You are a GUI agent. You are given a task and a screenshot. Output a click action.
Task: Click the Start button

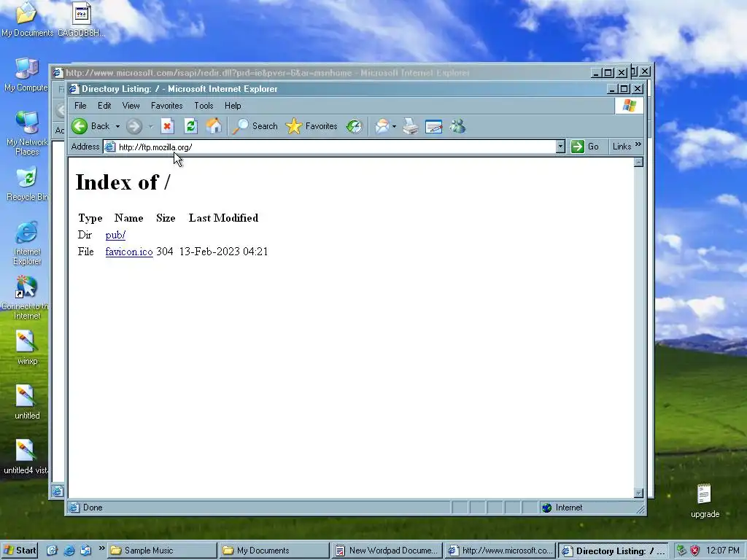point(20,551)
